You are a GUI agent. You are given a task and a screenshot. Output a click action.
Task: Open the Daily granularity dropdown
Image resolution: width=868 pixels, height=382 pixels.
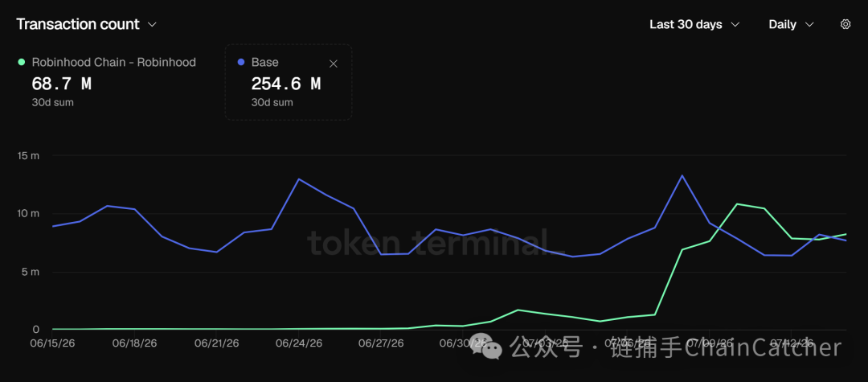click(x=791, y=24)
